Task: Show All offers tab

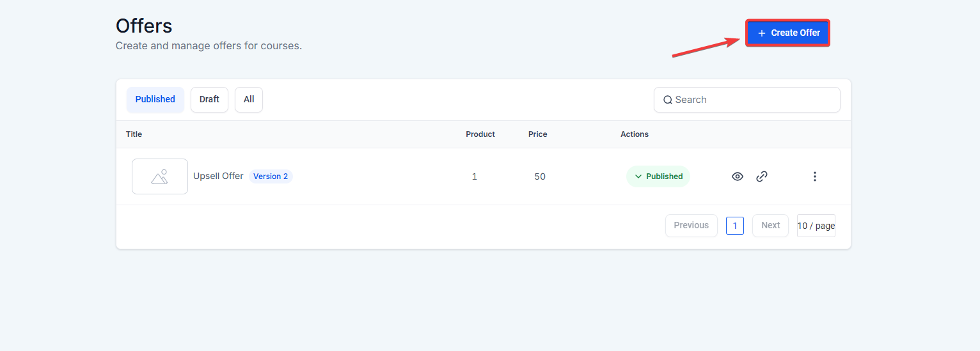Action: tap(249, 100)
